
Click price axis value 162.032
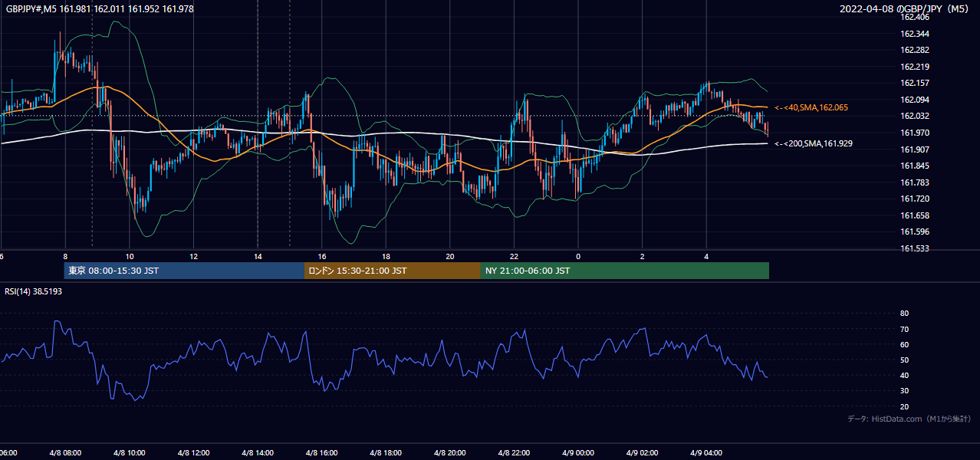coord(914,116)
